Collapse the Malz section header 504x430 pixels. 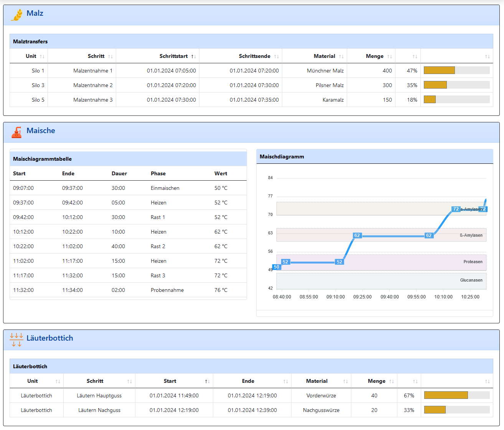point(251,15)
